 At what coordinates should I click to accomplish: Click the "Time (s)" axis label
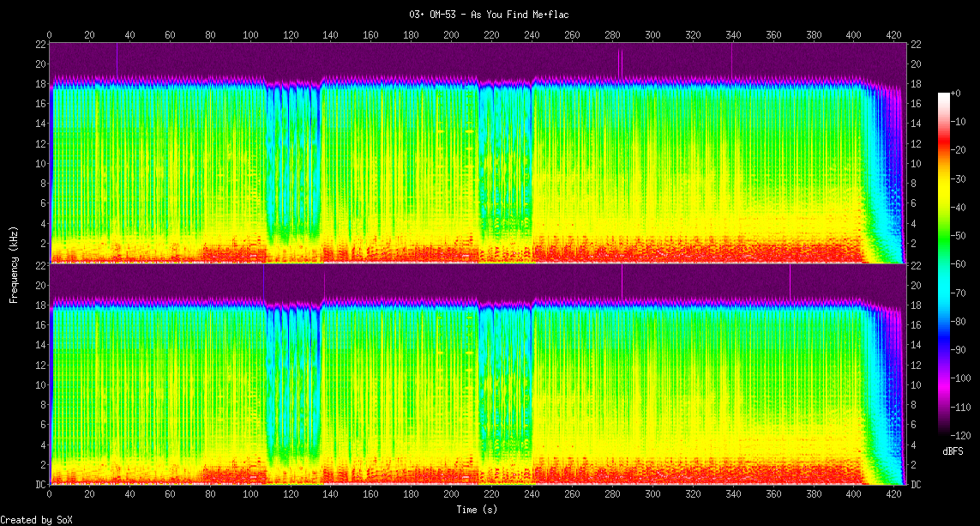pyautogui.click(x=476, y=510)
